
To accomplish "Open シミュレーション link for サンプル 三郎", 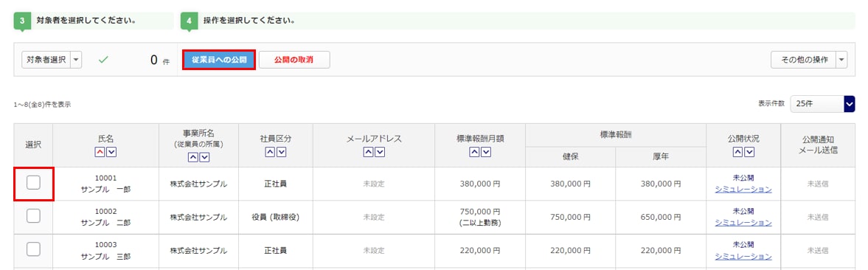I will click(743, 256).
